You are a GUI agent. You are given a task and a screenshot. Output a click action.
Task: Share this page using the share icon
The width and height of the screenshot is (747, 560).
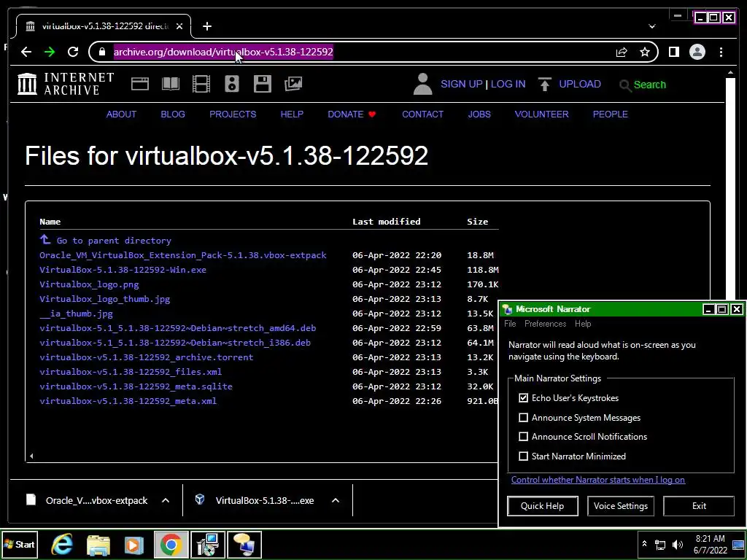[x=622, y=52]
